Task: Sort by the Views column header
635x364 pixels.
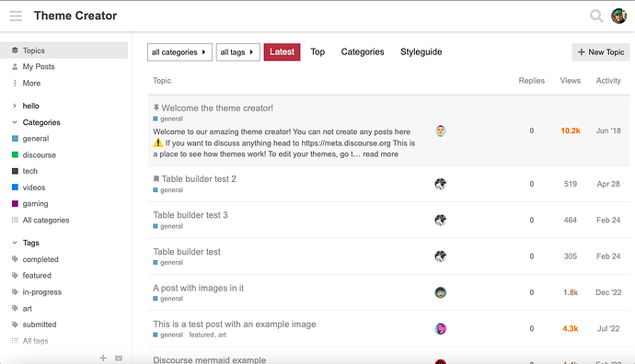Action: tap(571, 81)
